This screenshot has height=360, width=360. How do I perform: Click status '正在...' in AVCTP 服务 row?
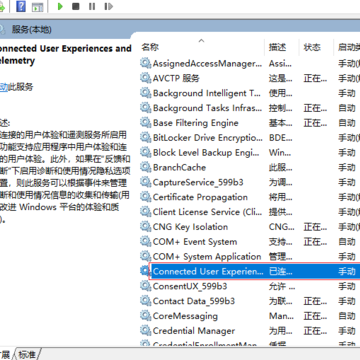pos(315,78)
